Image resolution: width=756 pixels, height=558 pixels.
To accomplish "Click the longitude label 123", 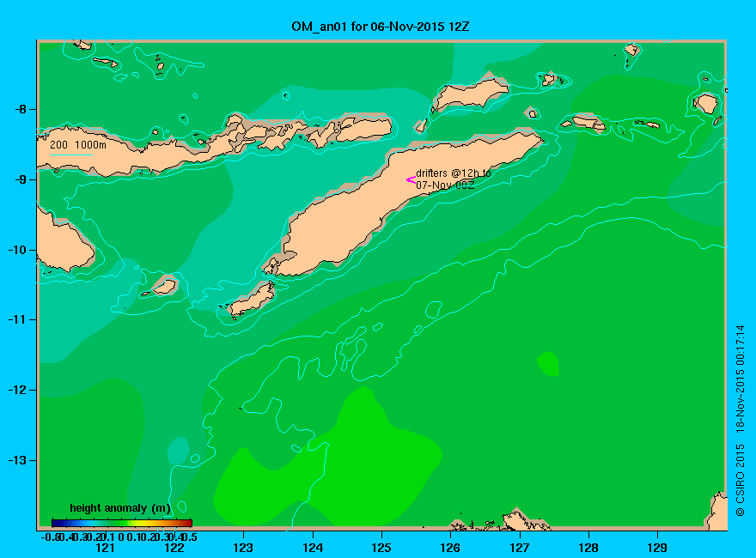I will (x=243, y=548).
